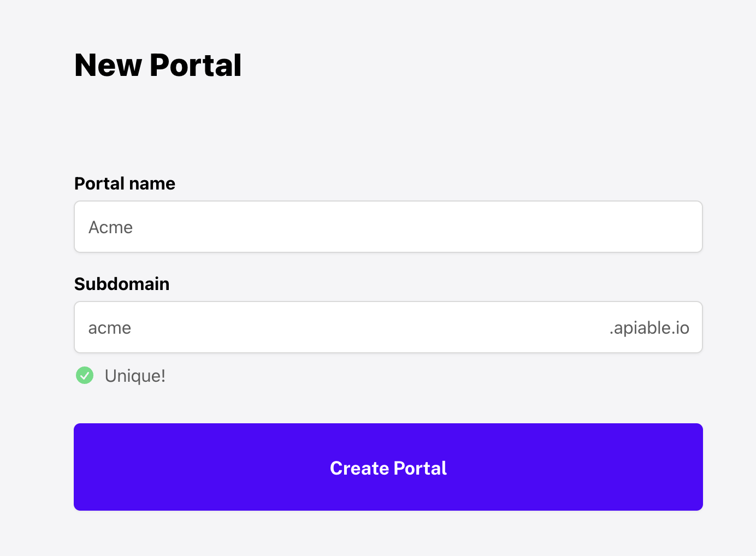Viewport: 756px width, 556px height.
Task: Click the Create Portal button label text
Action: click(388, 468)
